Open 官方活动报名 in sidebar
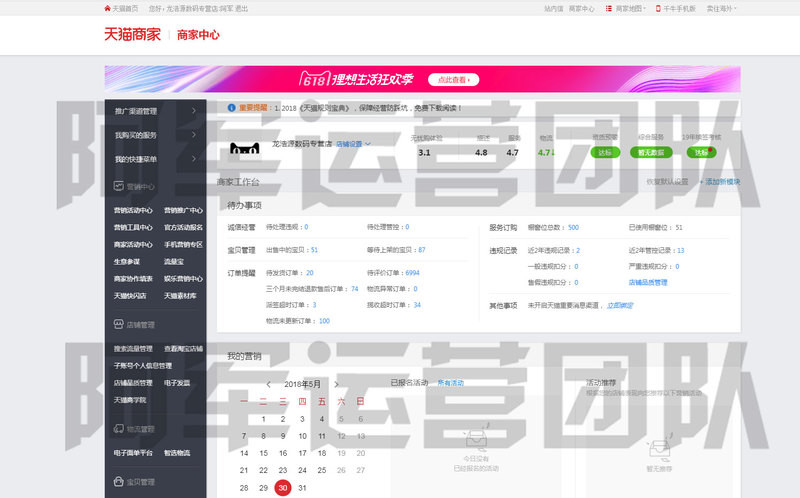The image size is (800, 498). pyautogui.click(x=183, y=227)
